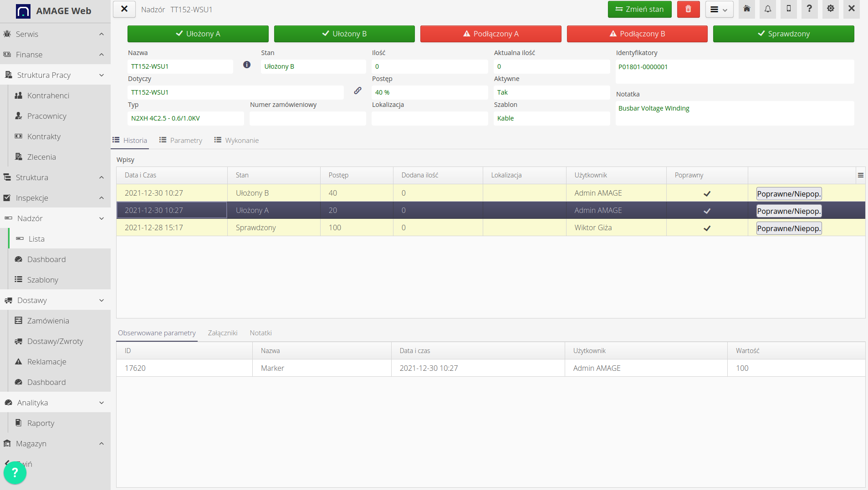
Task: Toggle the Podłączony A state
Action: [x=490, y=34]
